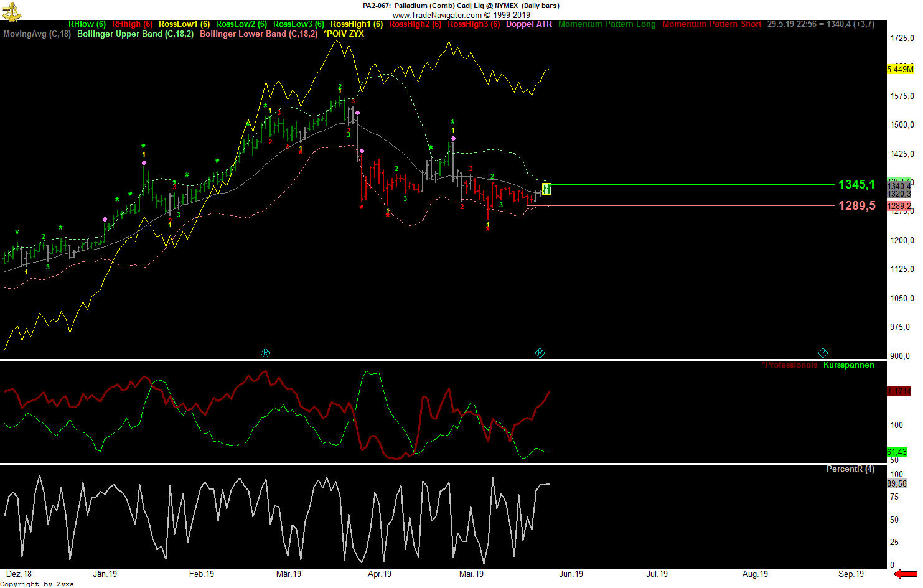923x588 pixels.
Task: Click the *Professionals indicator label
Action: pos(790,365)
